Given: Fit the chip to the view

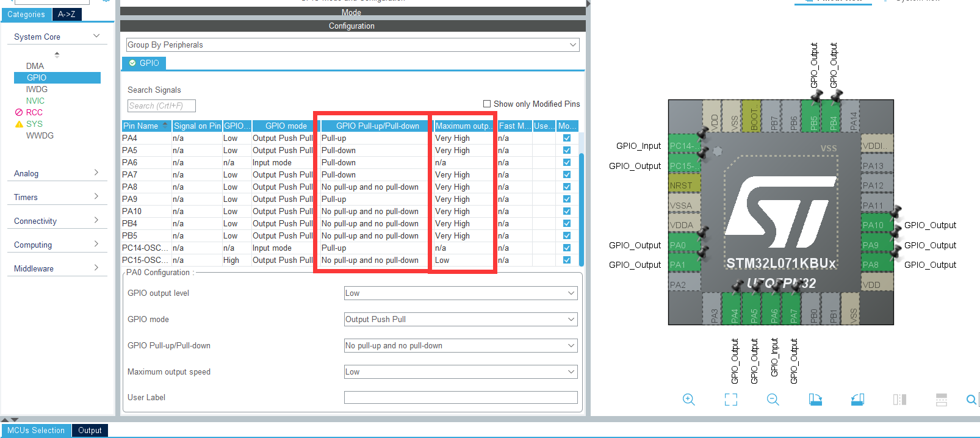Looking at the screenshot, I should 731,400.
